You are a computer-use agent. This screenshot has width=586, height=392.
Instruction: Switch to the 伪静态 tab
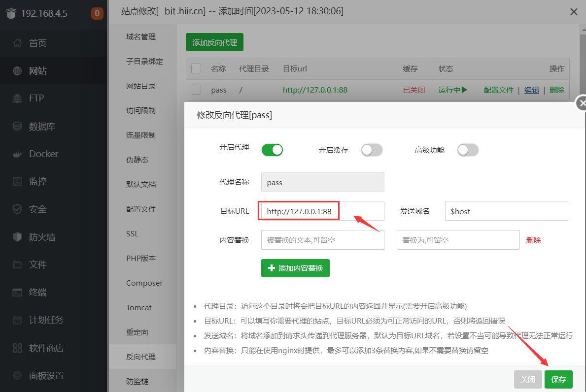tap(137, 160)
